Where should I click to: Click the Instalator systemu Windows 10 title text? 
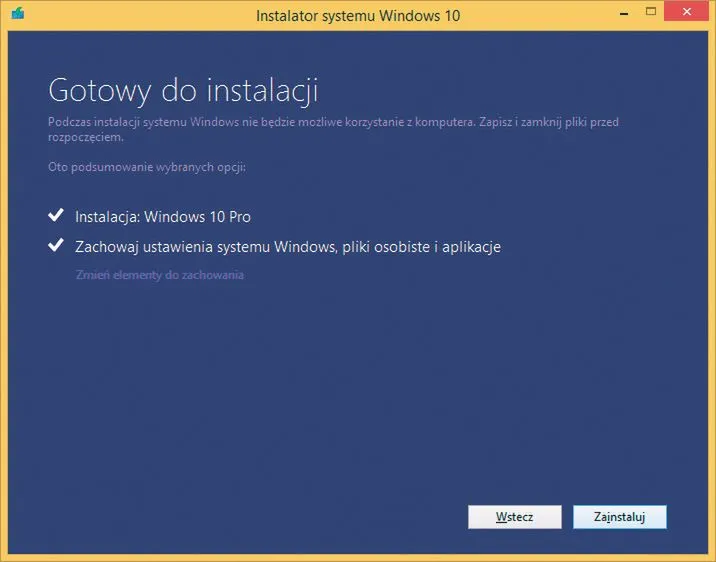pos(357,15)
